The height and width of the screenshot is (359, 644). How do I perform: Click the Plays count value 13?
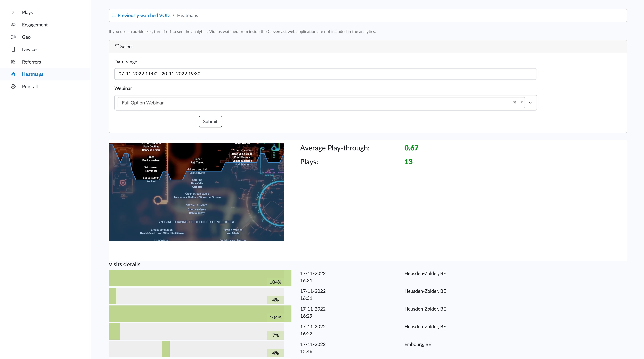(x=409, y=161)
